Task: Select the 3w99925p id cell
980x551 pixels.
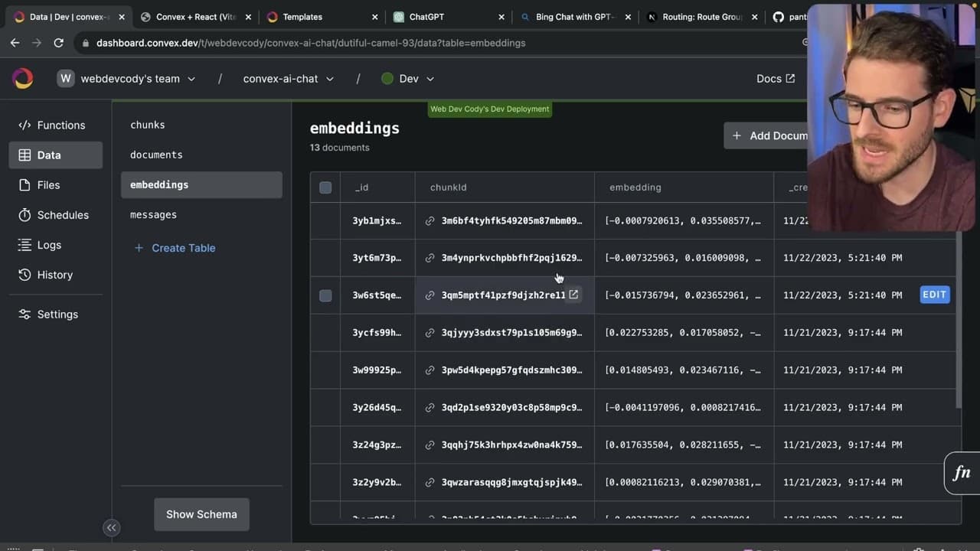Action: tap(377, 370)
